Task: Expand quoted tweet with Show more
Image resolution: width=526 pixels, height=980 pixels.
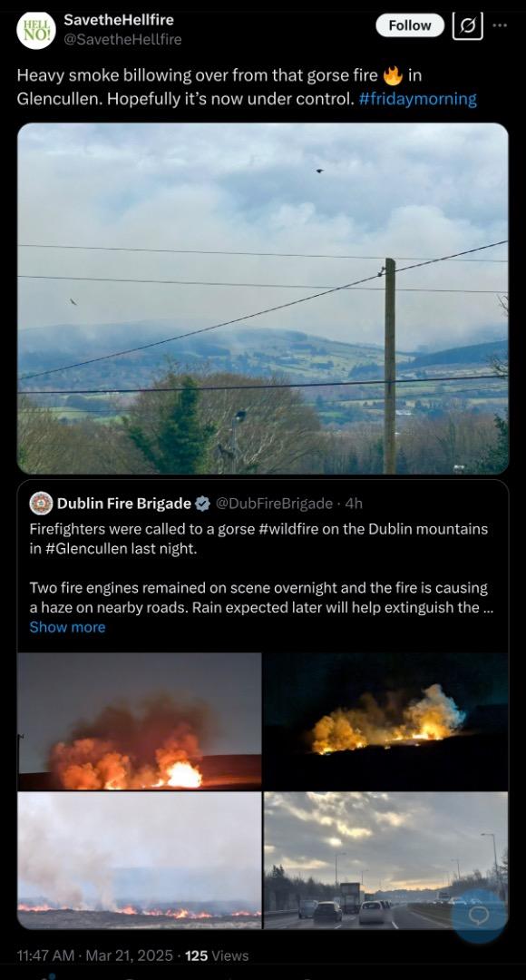Action: (x=67, y=627)
